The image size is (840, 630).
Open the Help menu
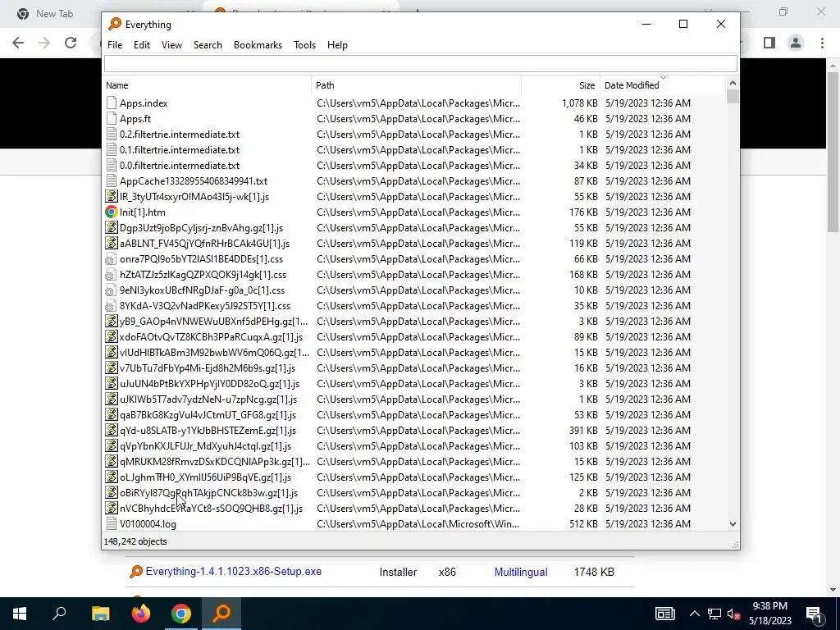click(x=337, y=45)
